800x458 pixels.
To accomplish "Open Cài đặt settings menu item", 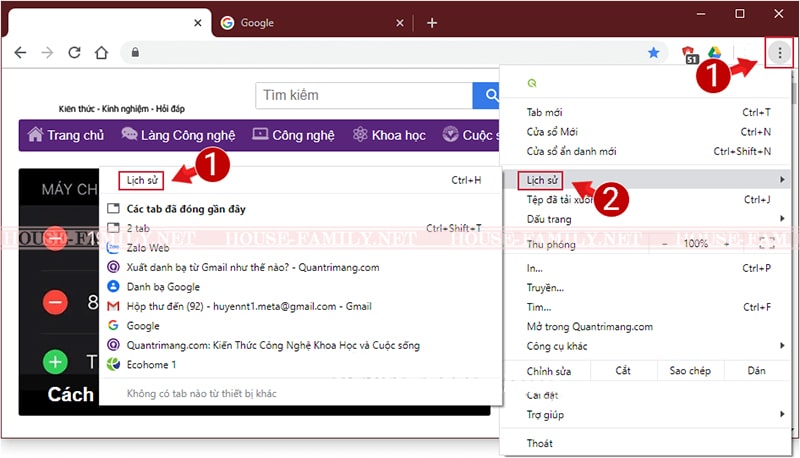I will 648,395.
